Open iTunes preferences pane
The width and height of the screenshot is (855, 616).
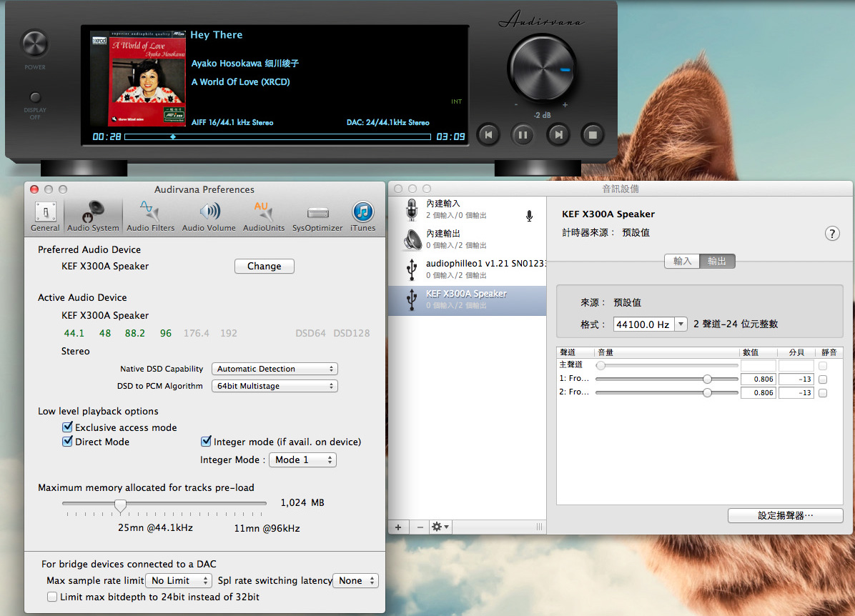coord(362,217)
